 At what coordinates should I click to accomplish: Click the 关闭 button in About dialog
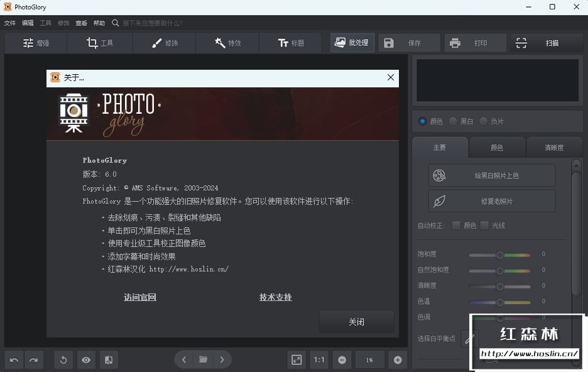(x=356, y=322)
